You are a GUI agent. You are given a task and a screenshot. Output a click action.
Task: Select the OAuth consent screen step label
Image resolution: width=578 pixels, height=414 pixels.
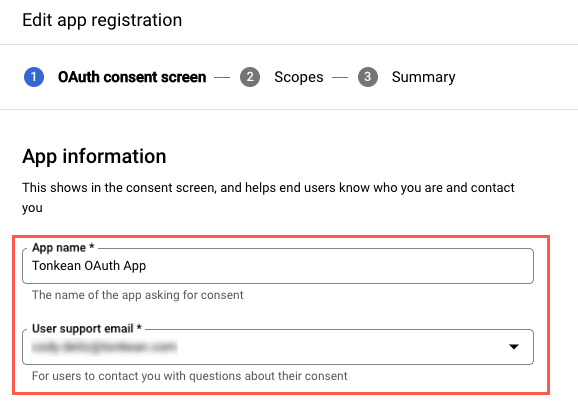point(132,77)
